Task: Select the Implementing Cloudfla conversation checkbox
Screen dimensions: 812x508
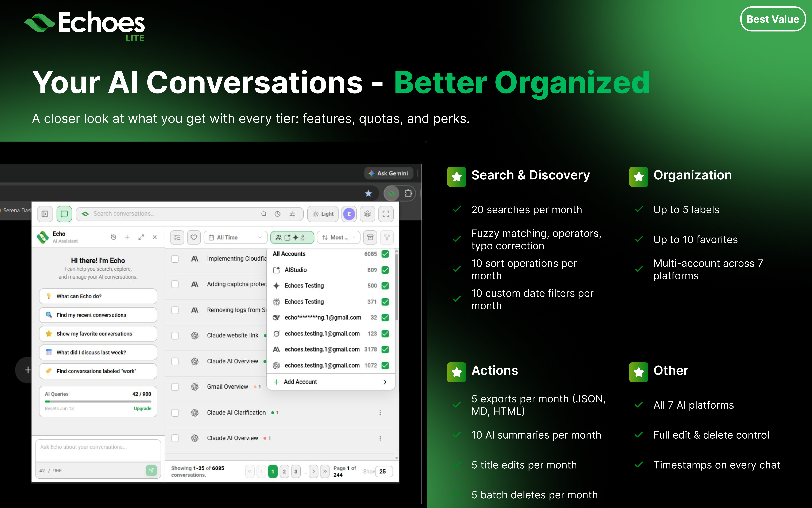Action: pyautogui.click(x=175, y=259)
